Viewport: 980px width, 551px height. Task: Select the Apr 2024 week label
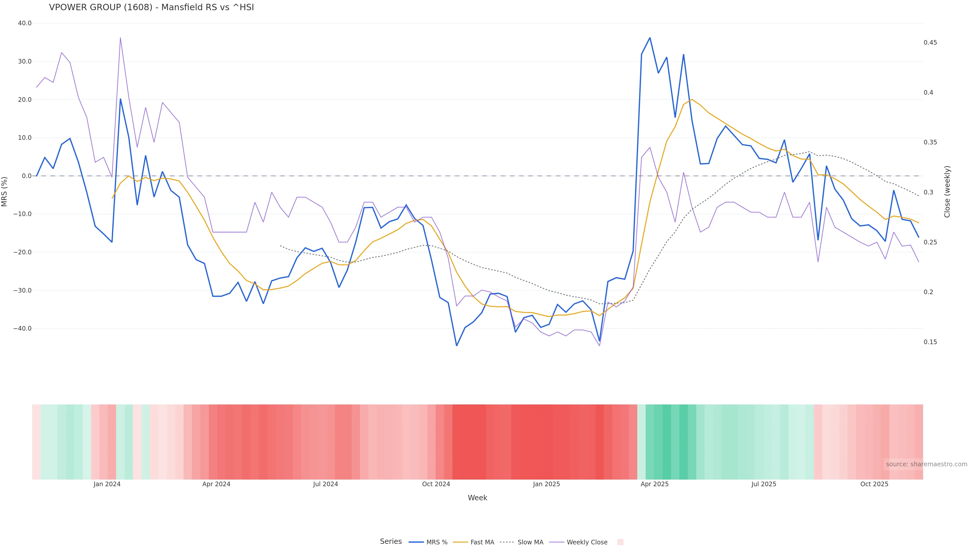pos(216,484)
